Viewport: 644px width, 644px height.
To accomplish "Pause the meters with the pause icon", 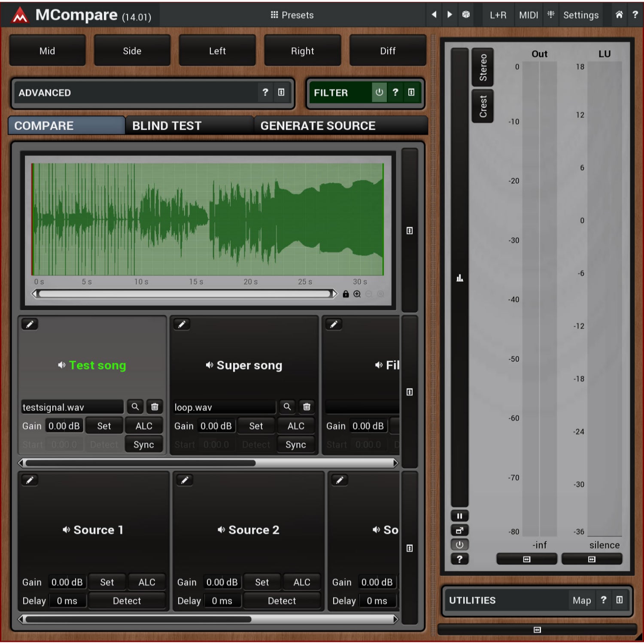I will (459, 516).
